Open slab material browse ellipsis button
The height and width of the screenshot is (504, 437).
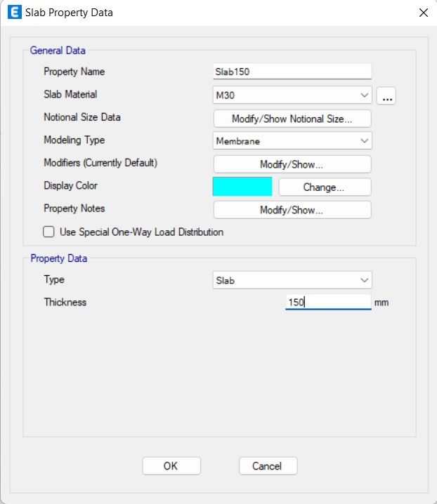coord(386,95)
